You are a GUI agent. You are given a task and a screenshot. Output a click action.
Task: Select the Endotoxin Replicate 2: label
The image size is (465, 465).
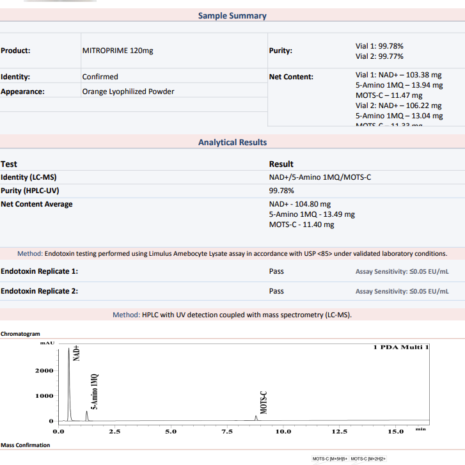pyautogui.click(x=39, y=291)
